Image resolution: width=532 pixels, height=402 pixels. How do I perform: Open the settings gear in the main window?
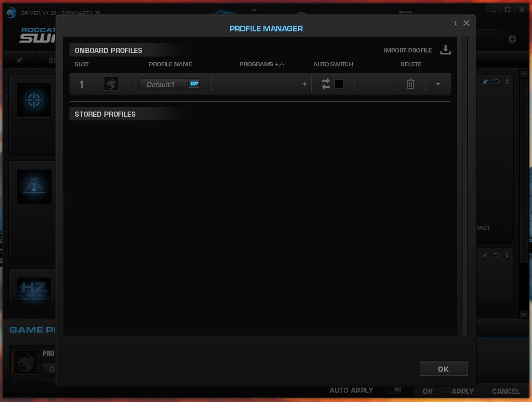pos(512,39)
